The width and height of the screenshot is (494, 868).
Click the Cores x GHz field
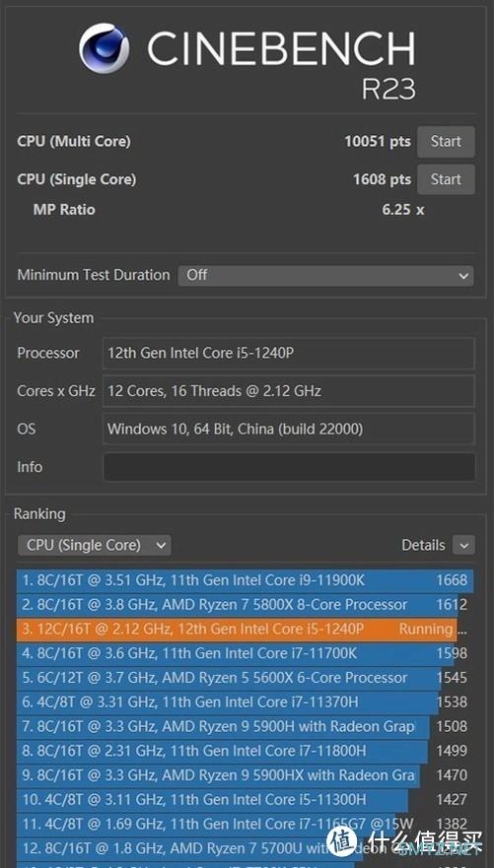point(289,391)
